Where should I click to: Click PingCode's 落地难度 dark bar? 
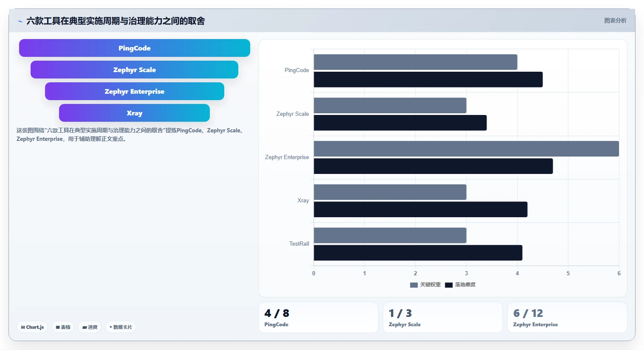pos(428,79)
